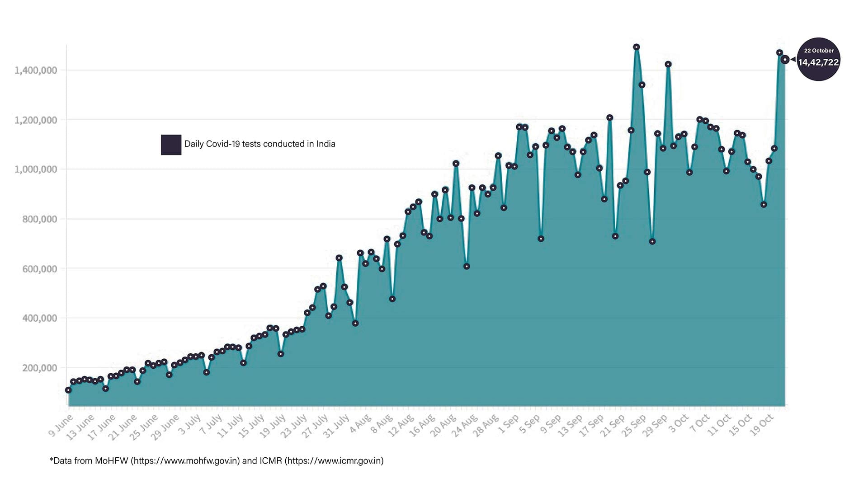Click the 1,000,000 y-axis label
868x488 pixels.
[x=36, y=169]
